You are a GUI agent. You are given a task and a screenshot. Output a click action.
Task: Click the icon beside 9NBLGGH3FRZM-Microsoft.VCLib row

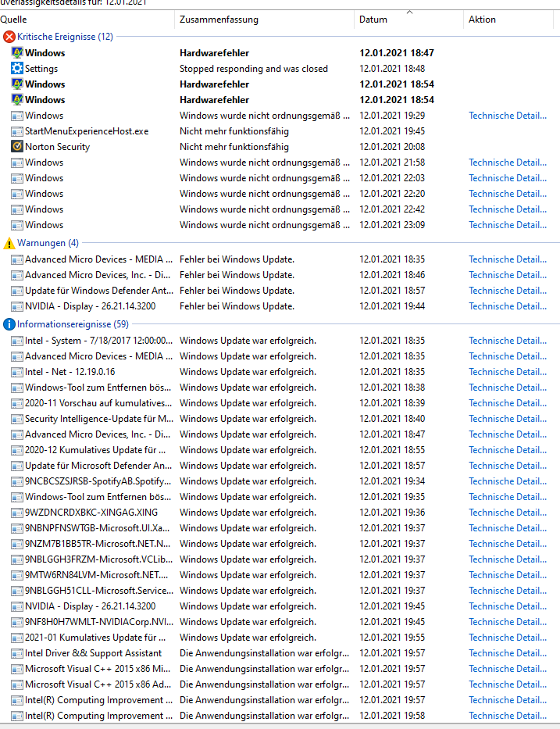17,559
